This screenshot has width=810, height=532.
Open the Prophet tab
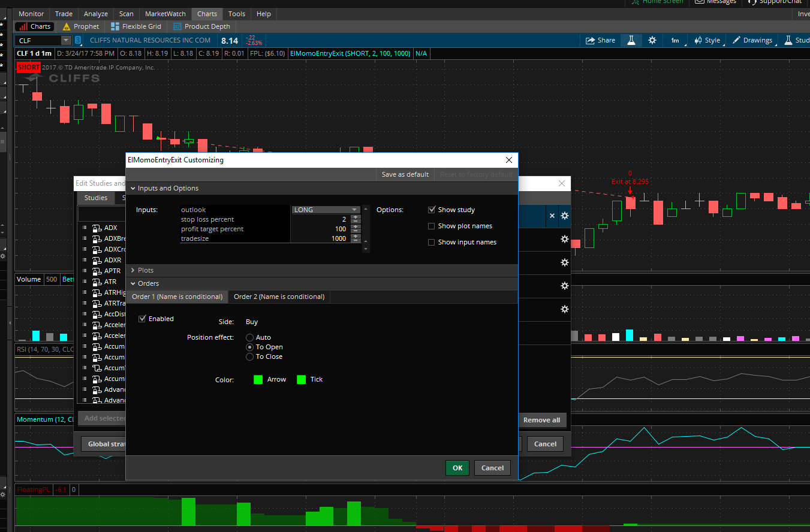click(81, 26)
